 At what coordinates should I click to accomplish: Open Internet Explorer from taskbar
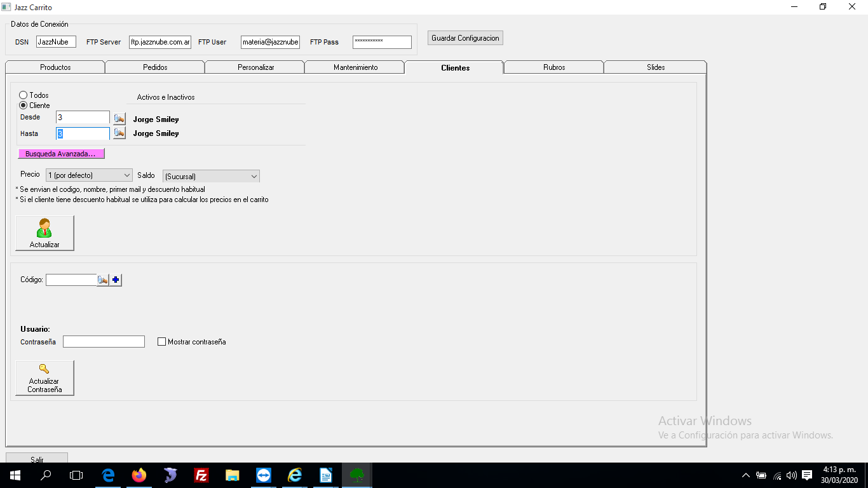click(x=295, y=475)
